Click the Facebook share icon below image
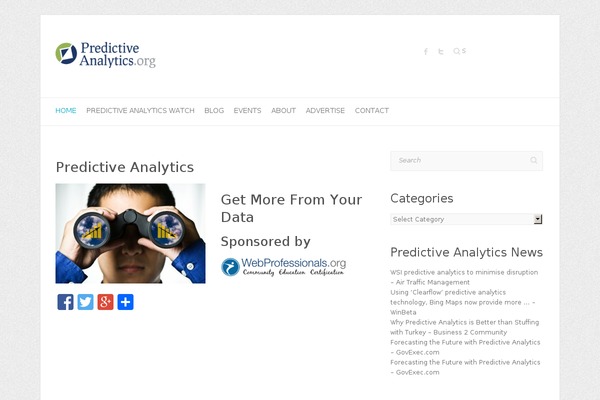Image resolution: width=600 pixels, height=400 pixels. [65, 302]
